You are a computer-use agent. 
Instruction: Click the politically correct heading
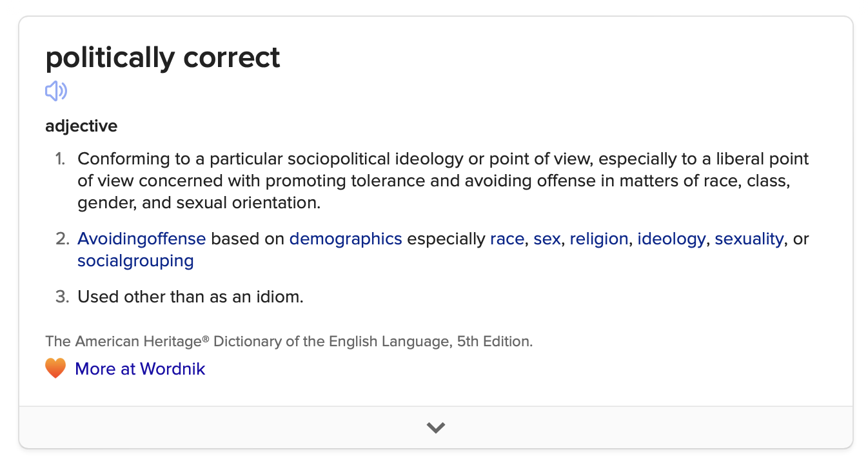pos(163,57)
